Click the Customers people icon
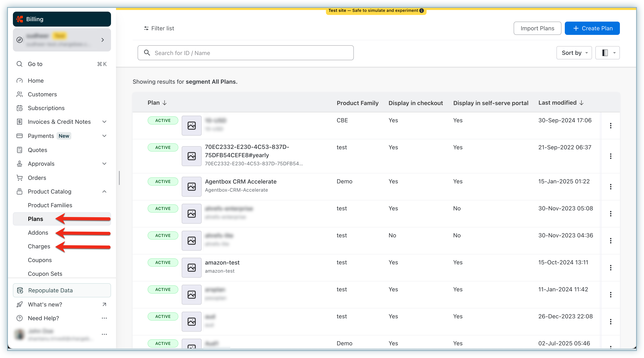The width and height of the screenshot is (644, 358). coord(20,94)
